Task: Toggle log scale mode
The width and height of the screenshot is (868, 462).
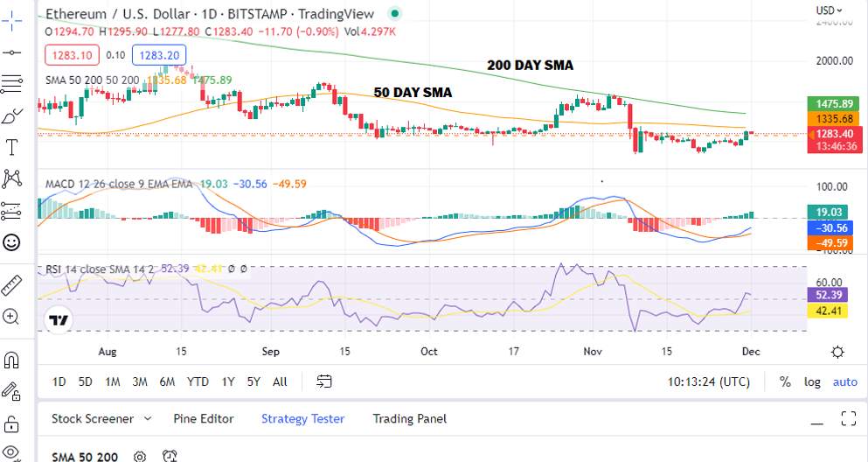Action: [812, 381]
